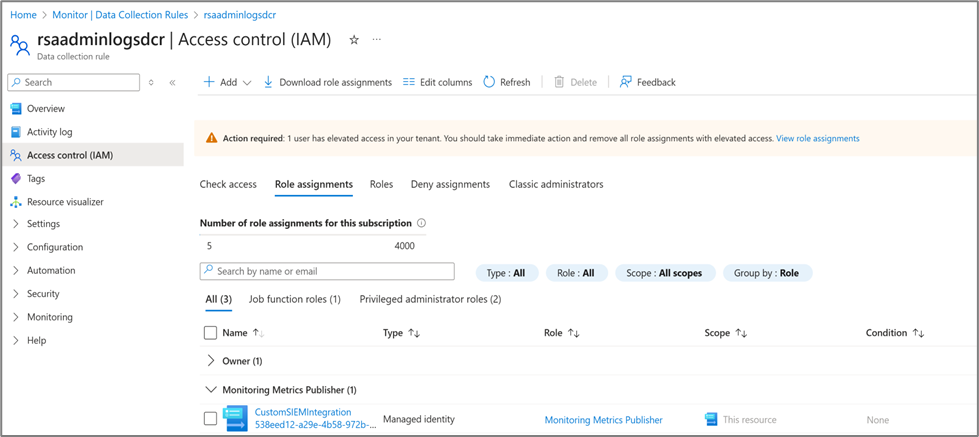Open Resource visualizer in sidebar
Screen dimensions: 979x437
point(65,202)
